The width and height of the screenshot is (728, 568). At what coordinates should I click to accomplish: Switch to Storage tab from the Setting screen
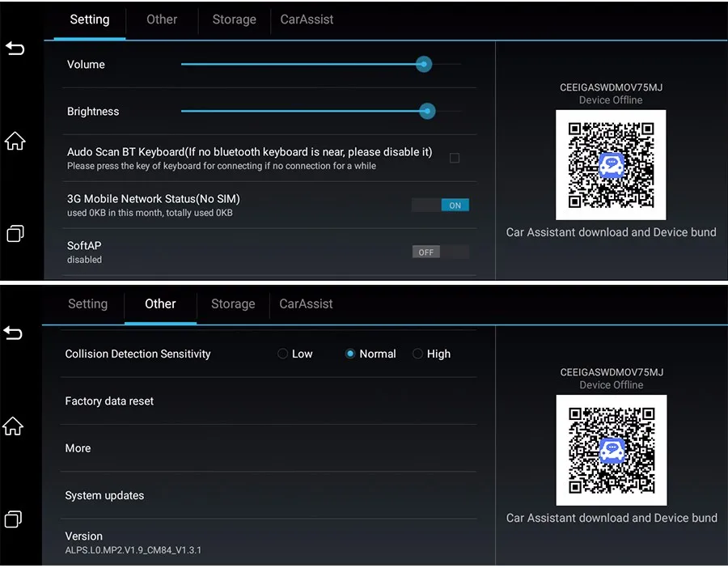pos(234,19)
